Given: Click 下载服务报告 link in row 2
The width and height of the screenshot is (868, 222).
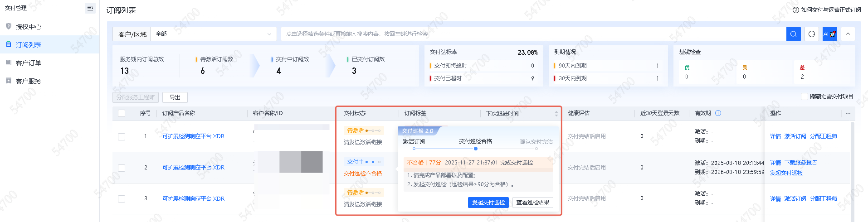Looking at the screenshot, I should coord(800,163).
